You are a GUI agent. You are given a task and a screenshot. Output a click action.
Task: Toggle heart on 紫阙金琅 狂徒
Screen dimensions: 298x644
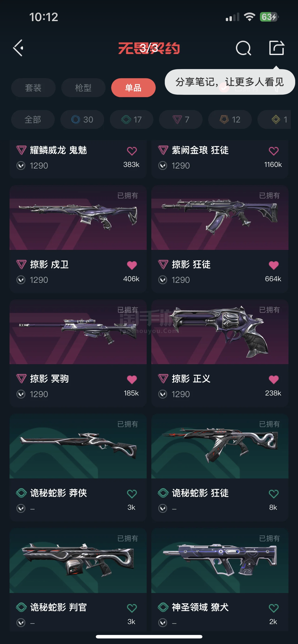273,151
